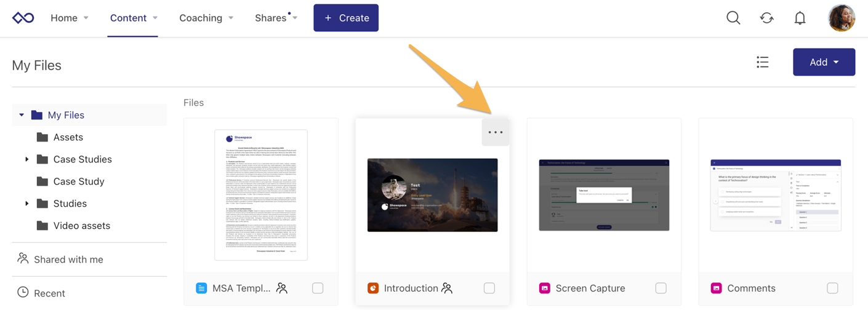Collapse the My Files tree node
The width and height of the screenshot is (868, 310).
(22, 115)
